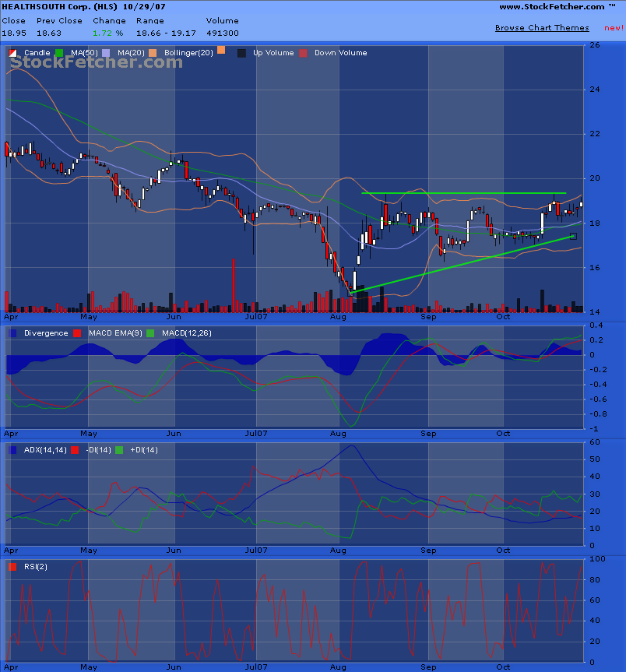Click the blue Divergence legend swatch
The width and height of the screenshot is (626, 672).
tap(13, 333)
